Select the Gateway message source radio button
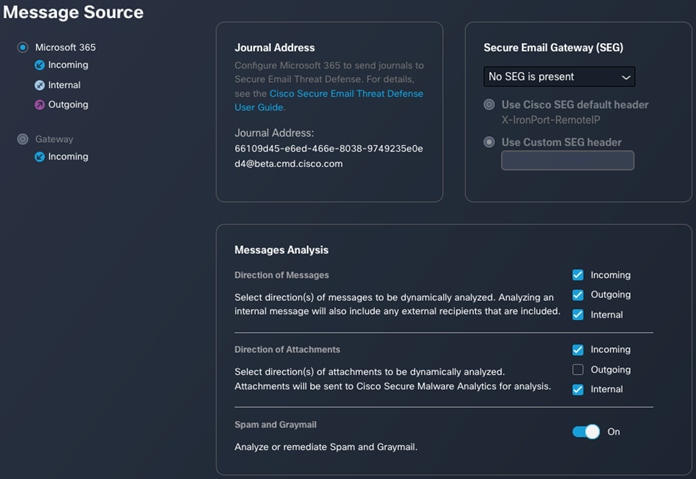The image size is (696, 479). click(x=23, y=139)
